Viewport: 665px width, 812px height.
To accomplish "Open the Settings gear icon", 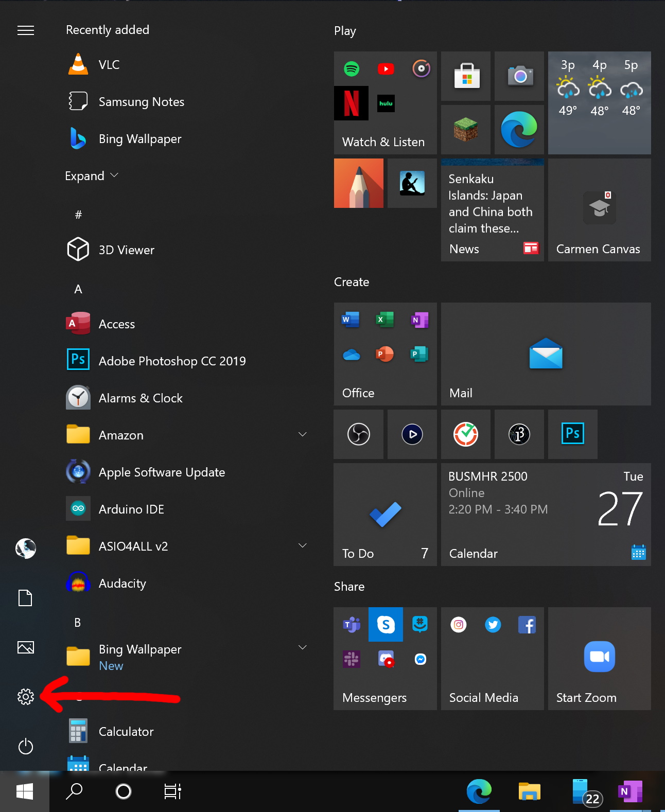I will pyautogui.click(x=25, y=697).
